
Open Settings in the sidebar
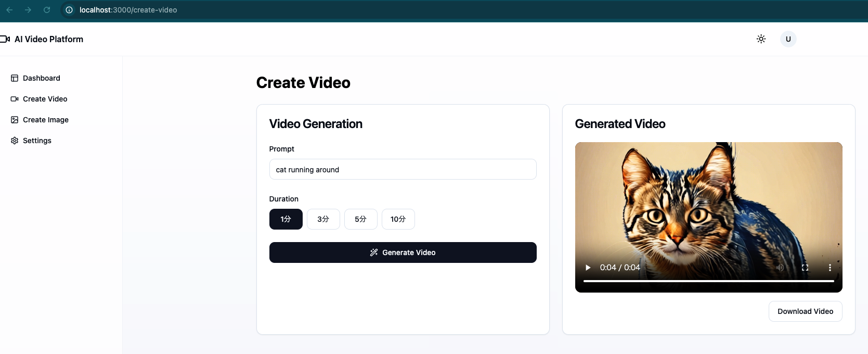coord(37,141)
